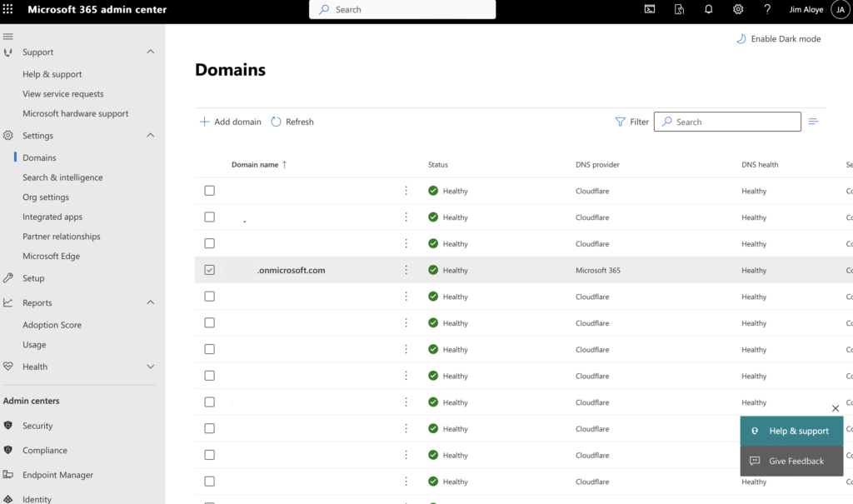Click the moon icon for dark mode
The height and width of the screenshot is (504, 853).
click(x=741, y=38)
